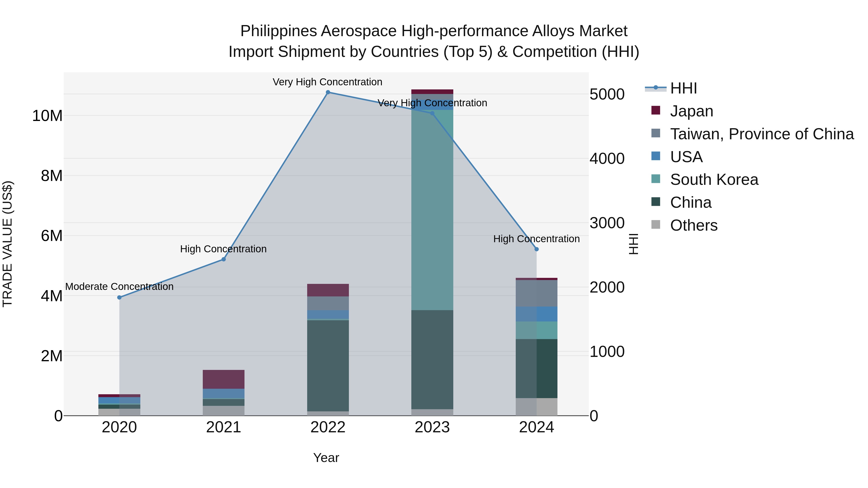Toggle the South Korea legend label

pos(714,180)
